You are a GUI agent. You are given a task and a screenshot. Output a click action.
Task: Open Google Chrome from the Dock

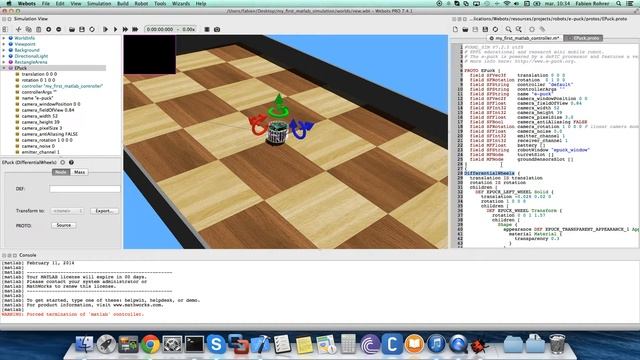click(x=150, y=344)
